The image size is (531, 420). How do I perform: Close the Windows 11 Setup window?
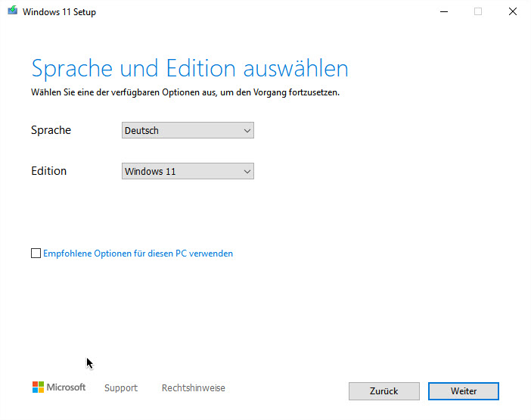coord(513,11)
